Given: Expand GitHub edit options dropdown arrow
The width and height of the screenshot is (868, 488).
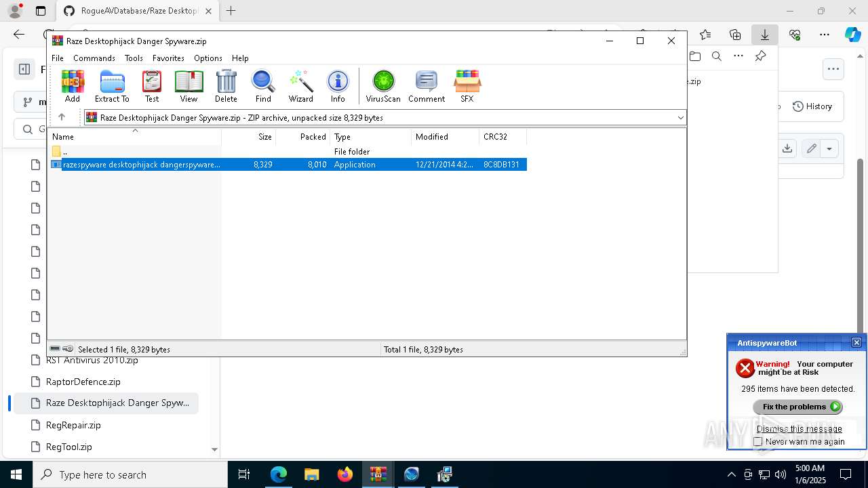Looking at the screenshot, I should (829, 148).
